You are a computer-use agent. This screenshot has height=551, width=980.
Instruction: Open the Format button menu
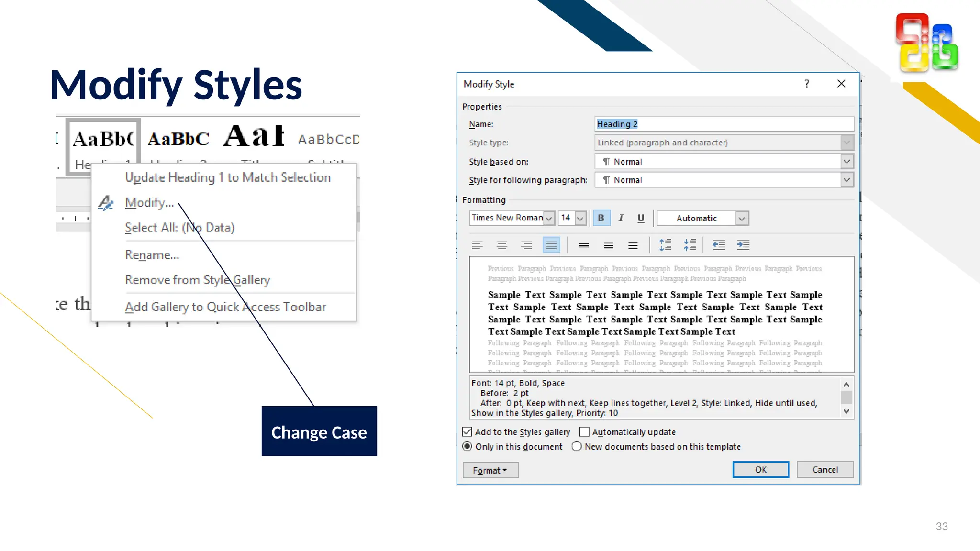pos(490,470)
